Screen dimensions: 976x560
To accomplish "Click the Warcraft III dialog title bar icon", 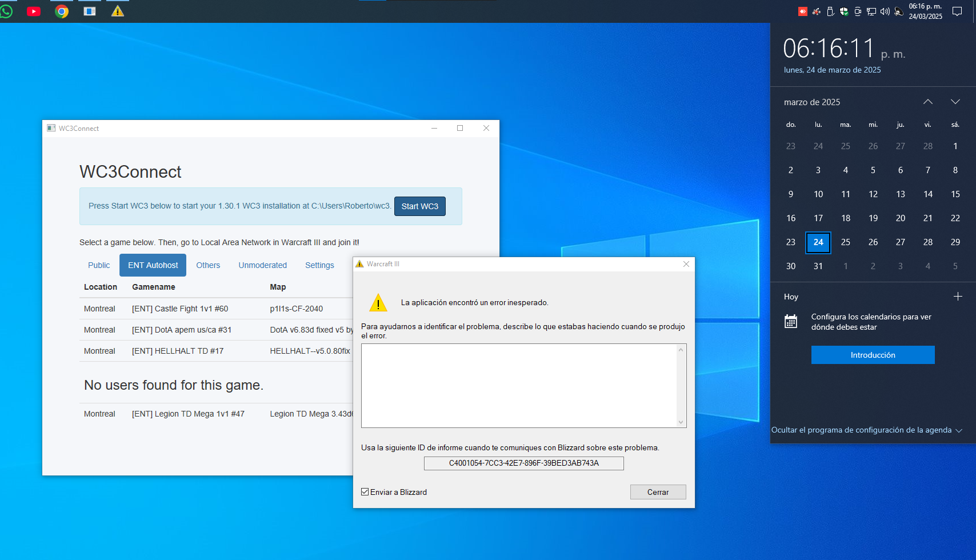I will [x=359, y=264].
